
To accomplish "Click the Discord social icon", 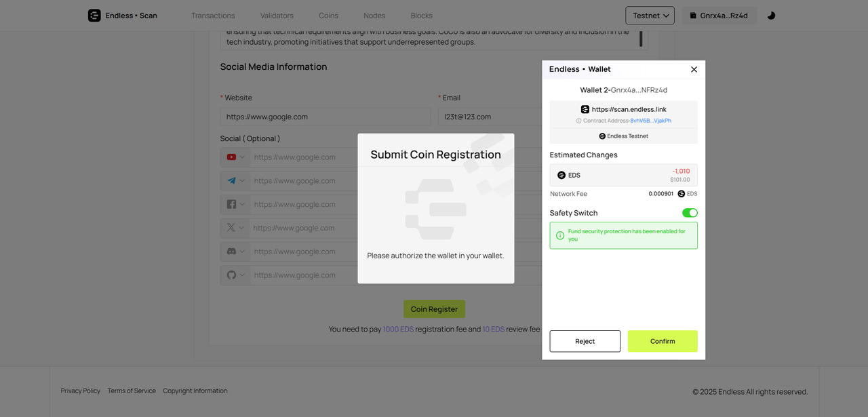I will pyautogui.click(x=231, y=252).
